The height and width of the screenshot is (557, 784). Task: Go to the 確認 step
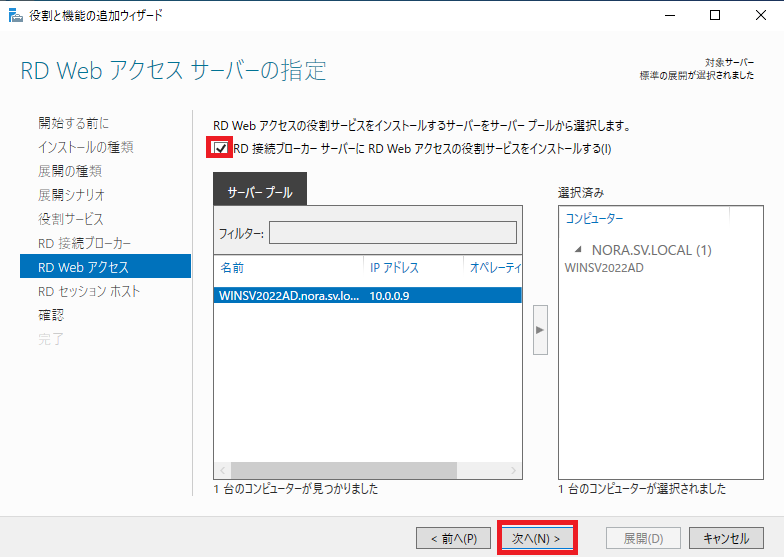tap(51, 315)
